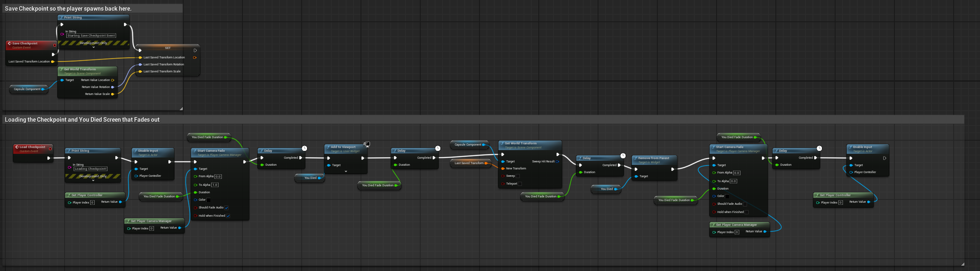Click Load Checkpoint event's white exec output pin
This screenshot has width=980, height=271.
[x=49, y=158]
